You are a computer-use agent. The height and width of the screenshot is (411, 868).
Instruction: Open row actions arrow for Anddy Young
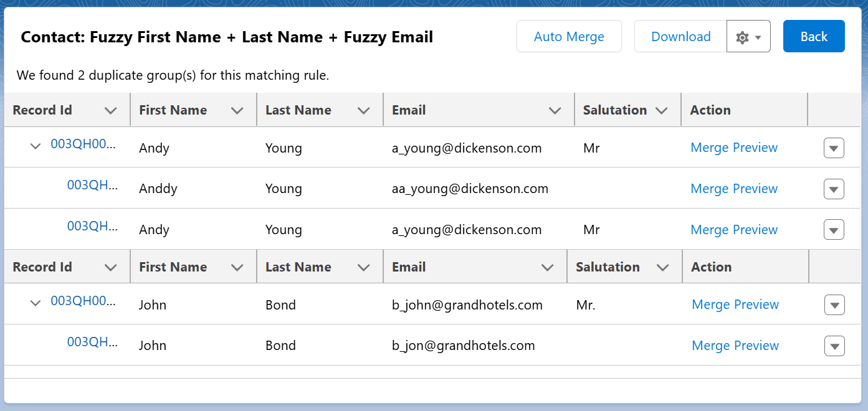(x=834, y=189)
